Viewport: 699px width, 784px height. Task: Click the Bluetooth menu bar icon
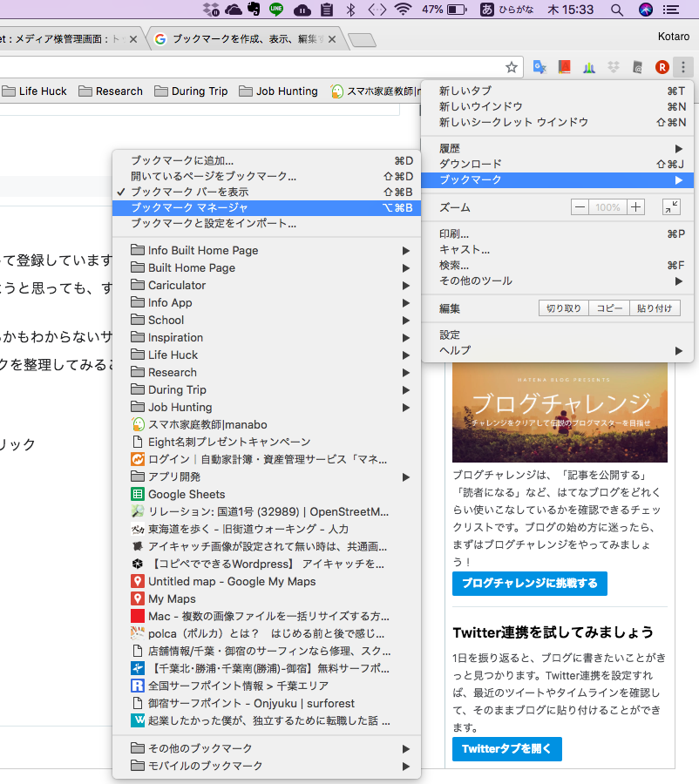coord(350,10)
